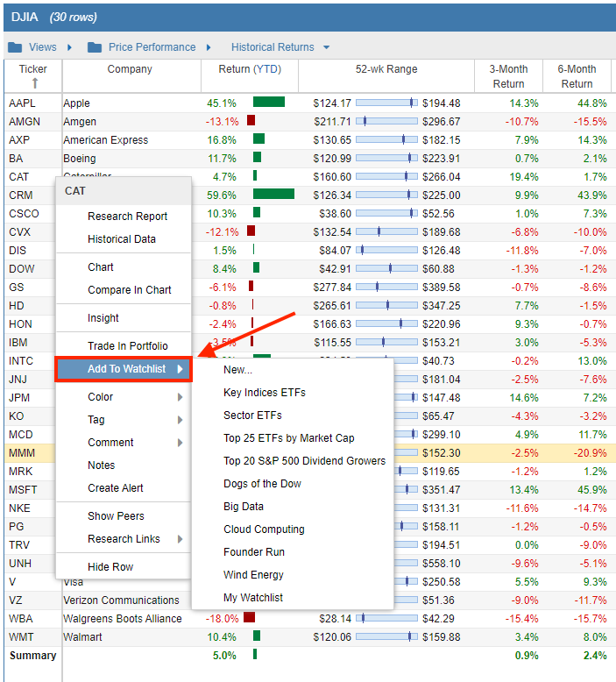Screen dimensions: 616x682
Task: Click the DJIA table title
Action: [x=25, y=17]
